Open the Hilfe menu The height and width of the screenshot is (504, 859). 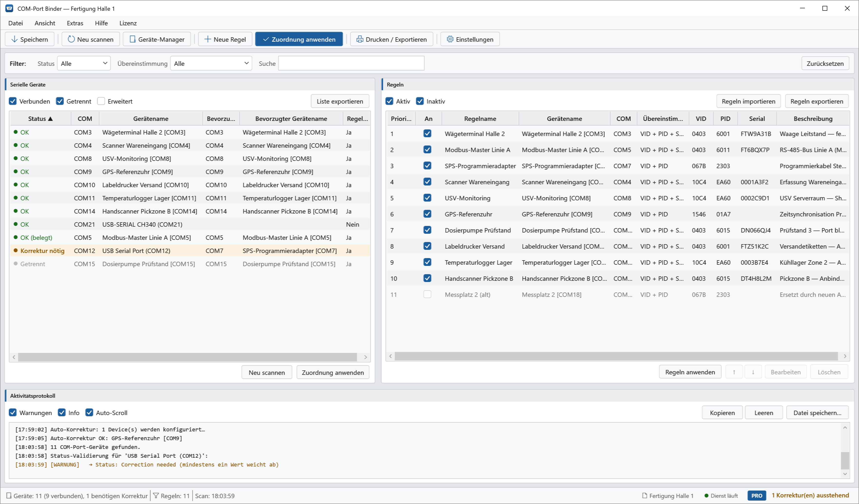point(101,23)
